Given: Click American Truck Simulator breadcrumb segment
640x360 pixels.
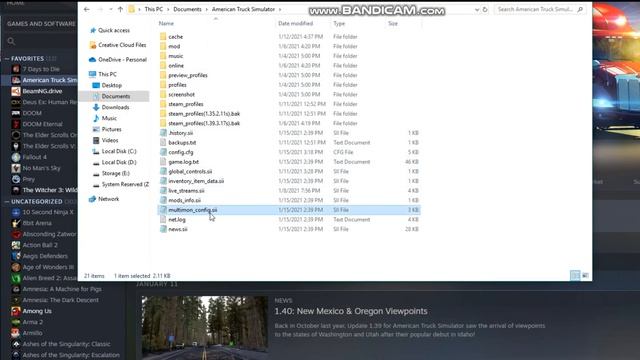Looking at the screenshot, I should click(x=243, y=9).
